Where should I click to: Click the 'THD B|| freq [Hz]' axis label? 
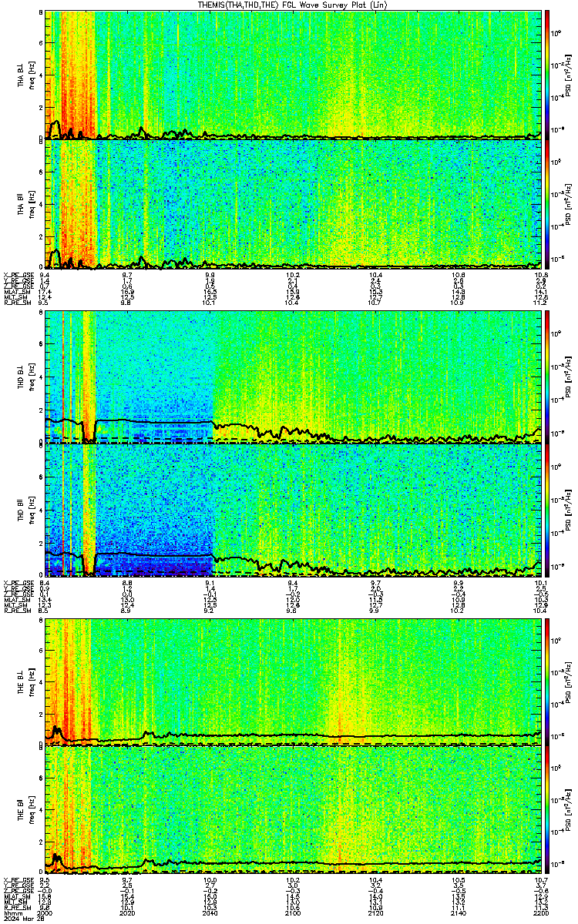click(26, 509)
